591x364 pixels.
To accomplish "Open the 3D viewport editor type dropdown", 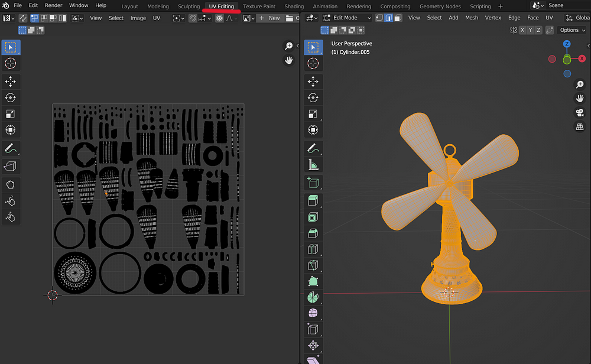I will point(311,18).
